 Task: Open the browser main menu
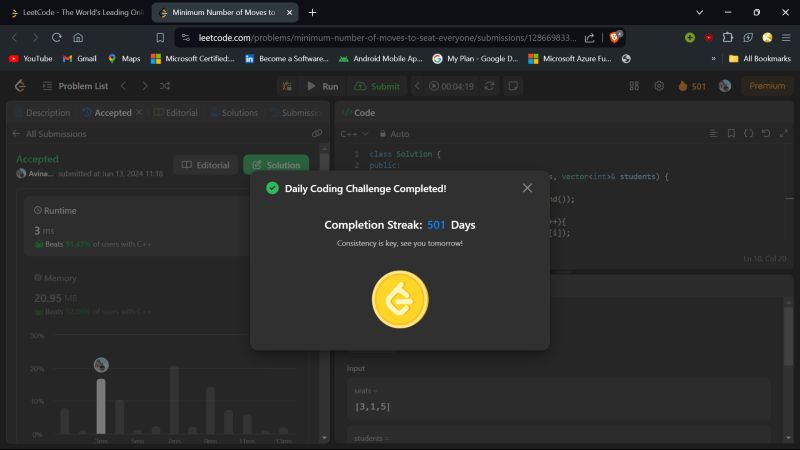(786, 37)
